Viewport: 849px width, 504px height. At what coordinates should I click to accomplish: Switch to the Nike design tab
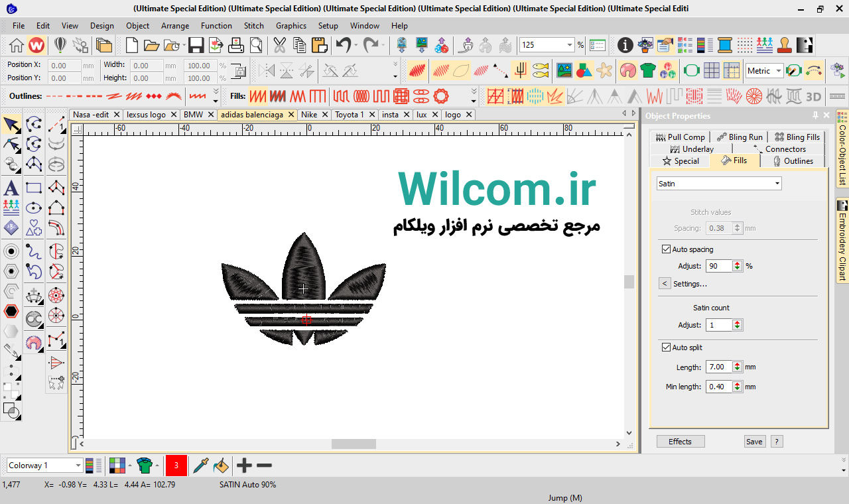point(309,115)
